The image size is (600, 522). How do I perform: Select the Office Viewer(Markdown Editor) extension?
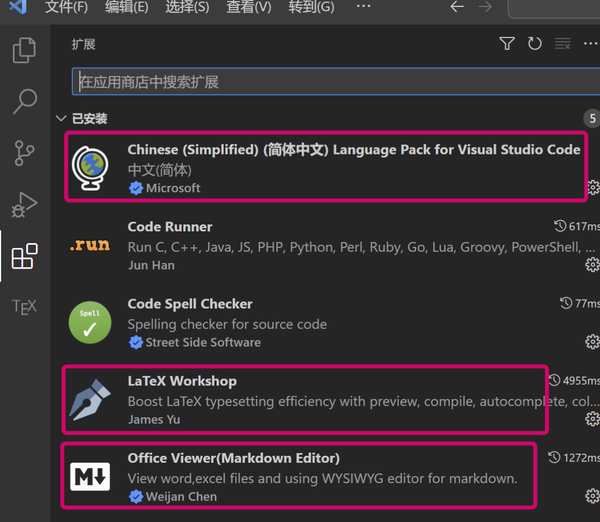[299, 476]
